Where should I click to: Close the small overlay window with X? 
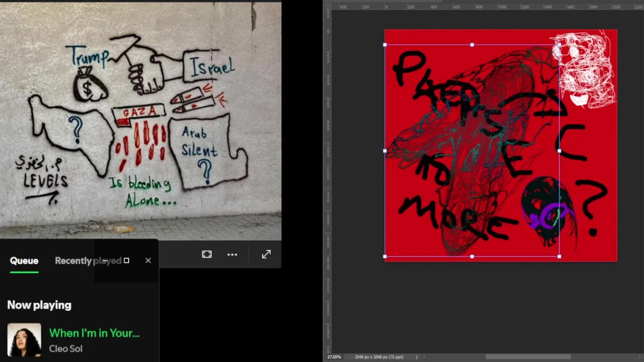(148, 260)
